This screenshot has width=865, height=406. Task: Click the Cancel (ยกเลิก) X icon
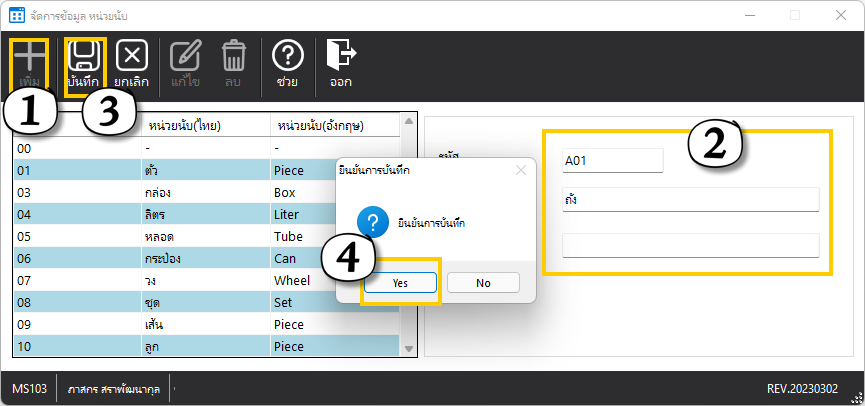pos(132,56)
